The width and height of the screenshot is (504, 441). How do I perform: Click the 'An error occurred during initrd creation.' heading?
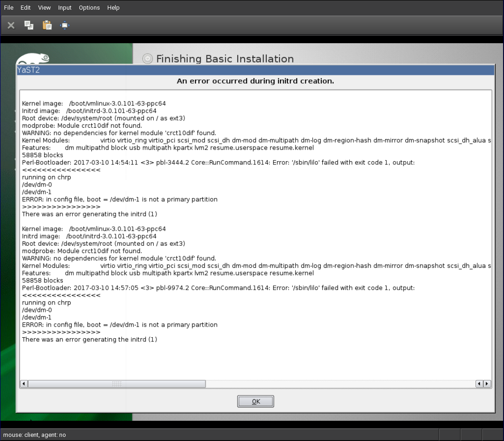point(255,81)
